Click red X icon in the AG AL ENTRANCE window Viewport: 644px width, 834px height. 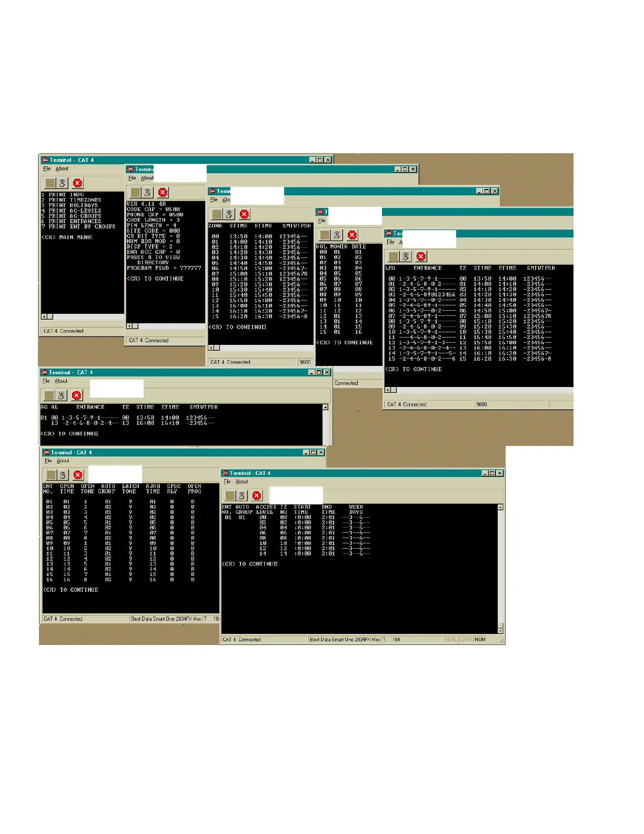pyautogui.click(x=77, y=395)
